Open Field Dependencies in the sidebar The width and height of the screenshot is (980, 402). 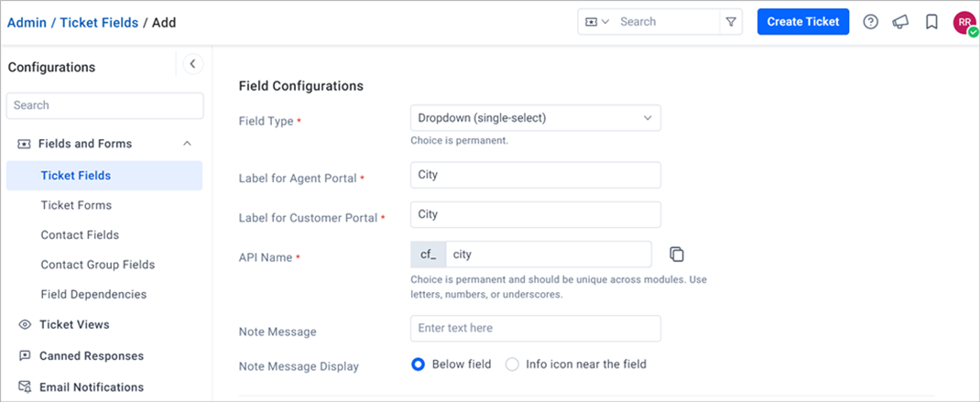coord(93,294)
